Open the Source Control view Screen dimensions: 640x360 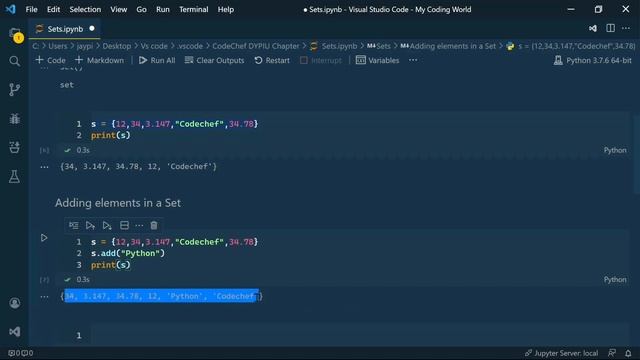(14, 90)
